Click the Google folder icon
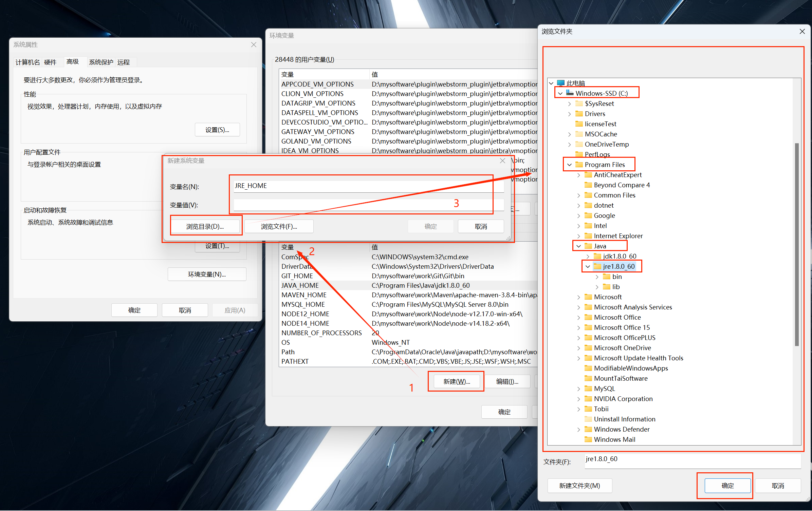Viewport: 812px width, 511px height. pyautogui.click(x=588, y=215)
